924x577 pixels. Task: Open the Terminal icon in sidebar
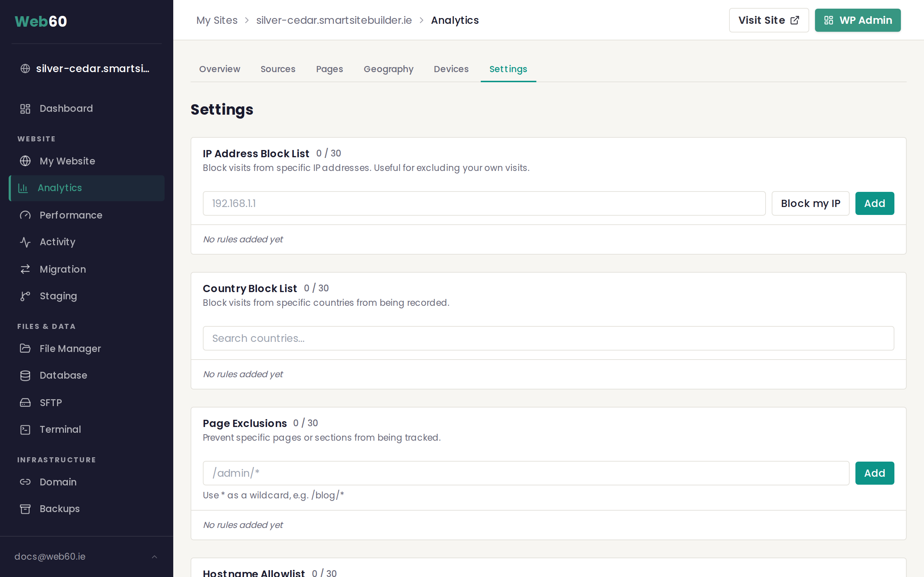[25, 430]
